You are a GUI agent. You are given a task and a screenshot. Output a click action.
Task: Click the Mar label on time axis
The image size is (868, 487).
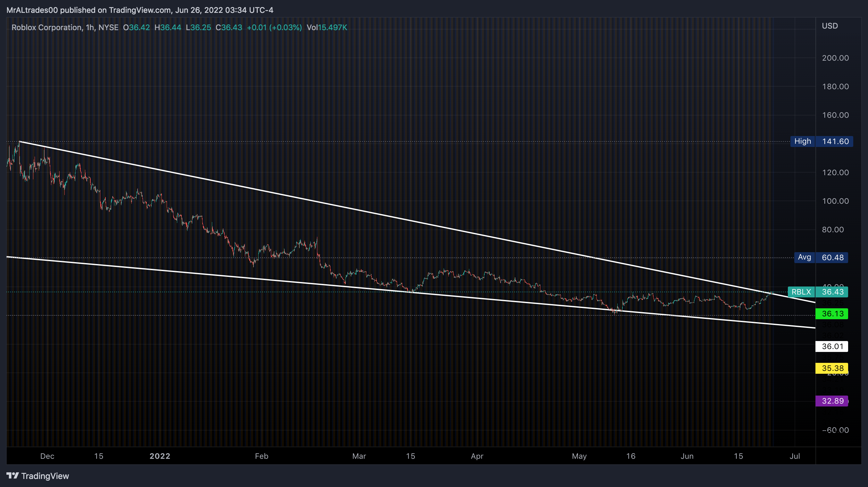[x=359, y=456]
